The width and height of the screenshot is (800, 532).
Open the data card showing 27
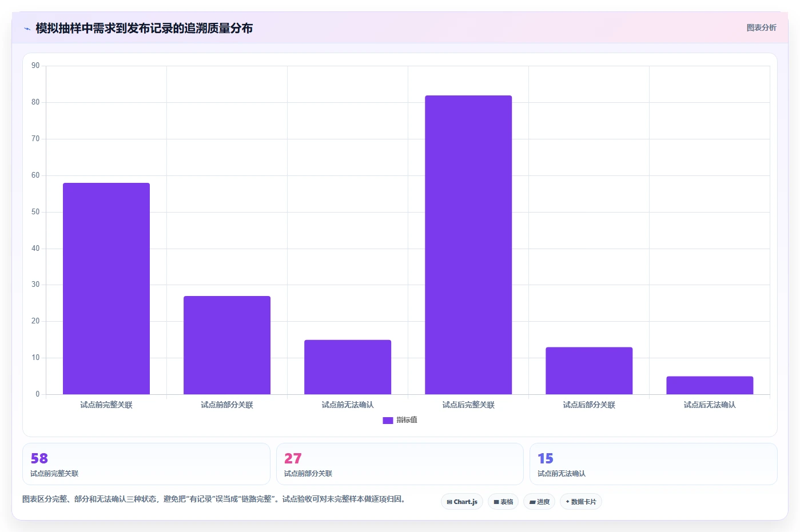pyautogui.click(x=400, y=464)
